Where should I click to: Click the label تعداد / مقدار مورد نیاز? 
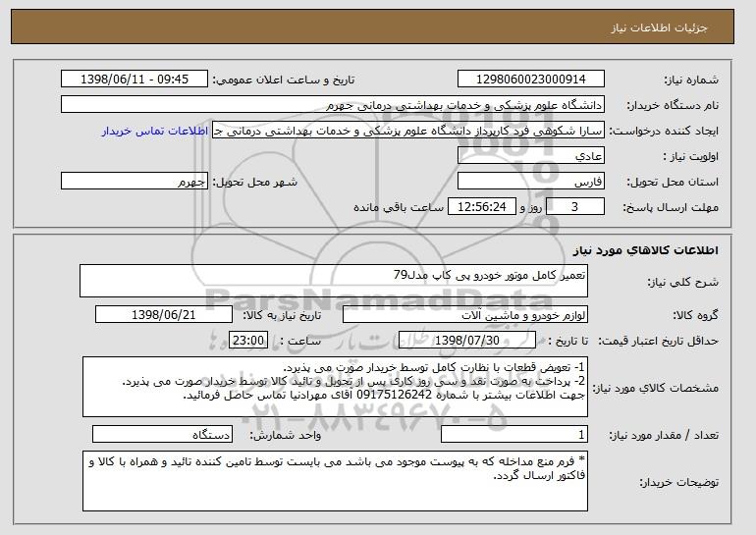tap(664, 435)
